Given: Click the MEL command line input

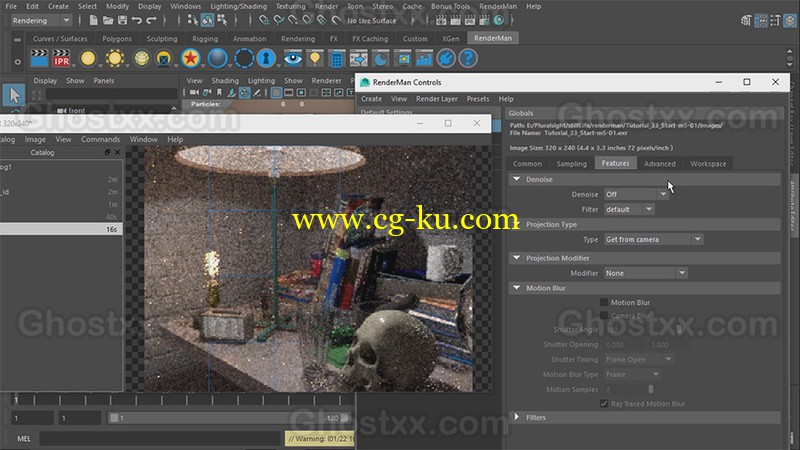Looking at the screenshot, I should [x=161, y=439].
